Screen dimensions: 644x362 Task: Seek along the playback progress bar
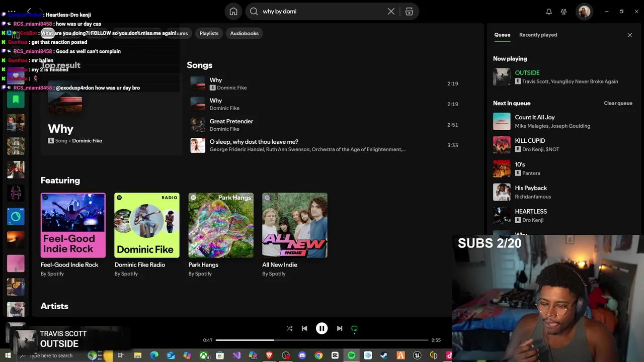pyautogui.click(x=322, y=340)
